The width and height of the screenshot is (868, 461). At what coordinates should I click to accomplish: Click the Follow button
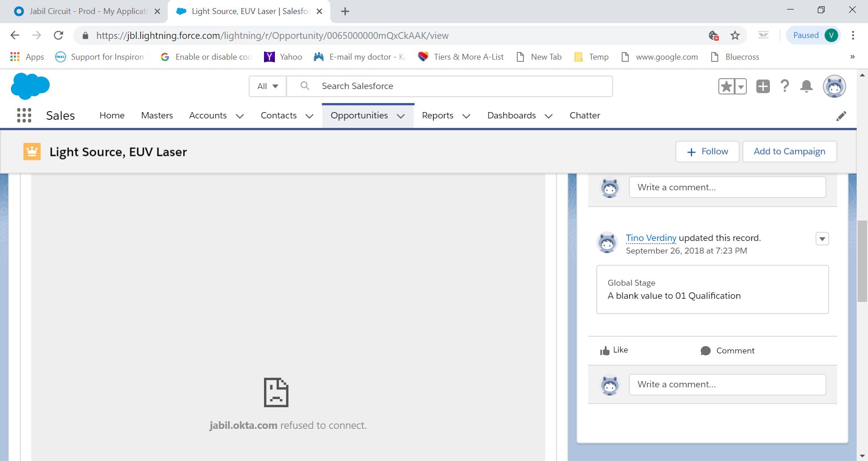coord(707,151)
